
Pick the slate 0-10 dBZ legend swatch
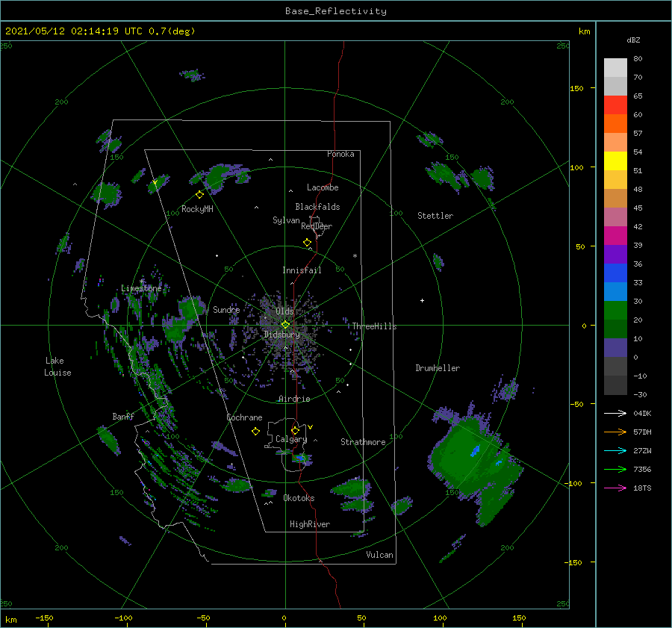[615, 348]
